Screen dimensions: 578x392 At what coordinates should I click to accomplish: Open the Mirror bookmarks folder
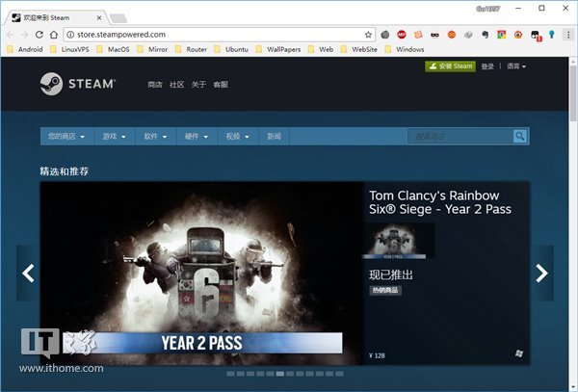tap(152, 49)
